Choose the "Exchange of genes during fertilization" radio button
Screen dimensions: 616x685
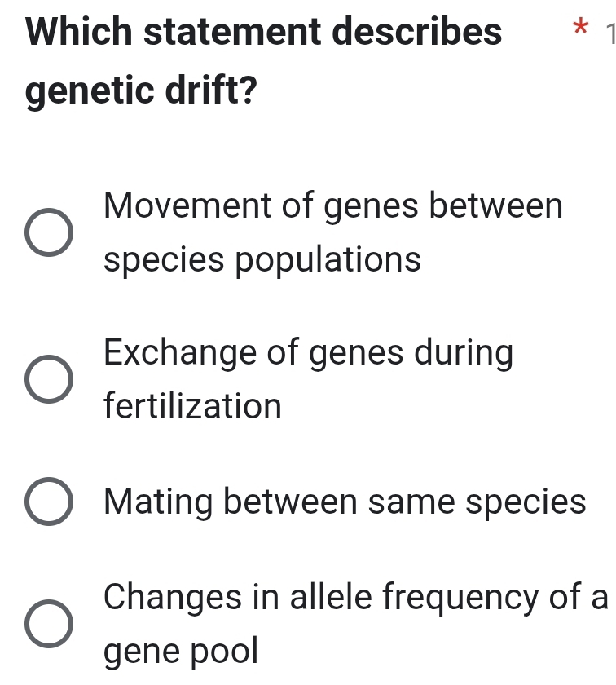[48, 379]
